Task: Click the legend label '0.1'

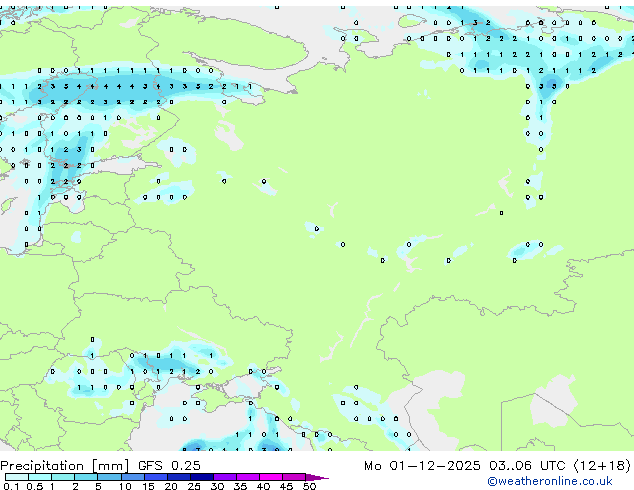Action: pyautogui.click(x=11, y=486)
